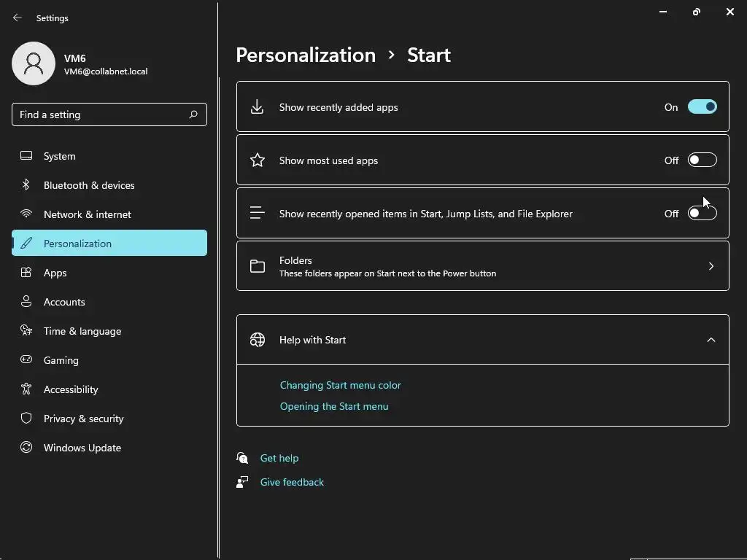Click the Privacy & security shield icon
747x560 pixels.
[x=26, y=419]
